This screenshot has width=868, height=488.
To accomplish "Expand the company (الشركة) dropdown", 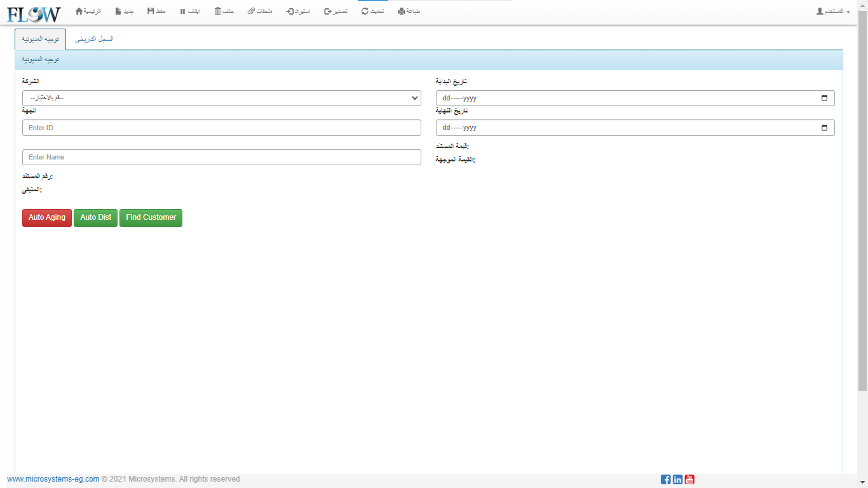I will click(x=221, y=98).
